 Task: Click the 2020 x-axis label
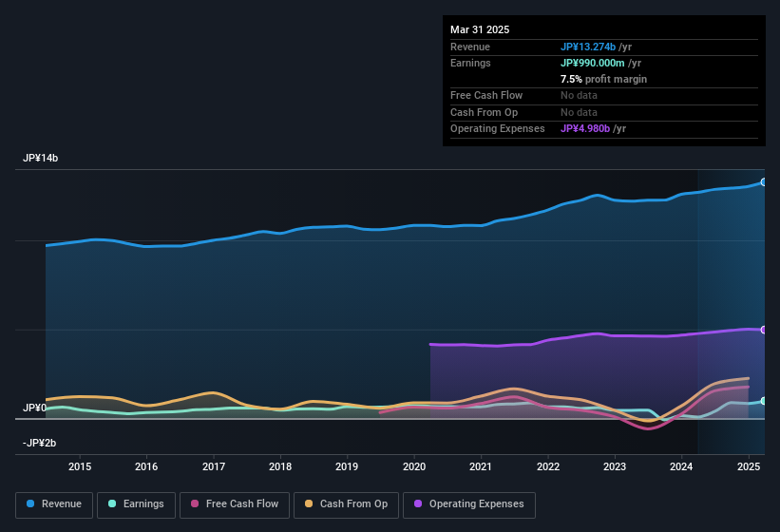tap(414, 466)
